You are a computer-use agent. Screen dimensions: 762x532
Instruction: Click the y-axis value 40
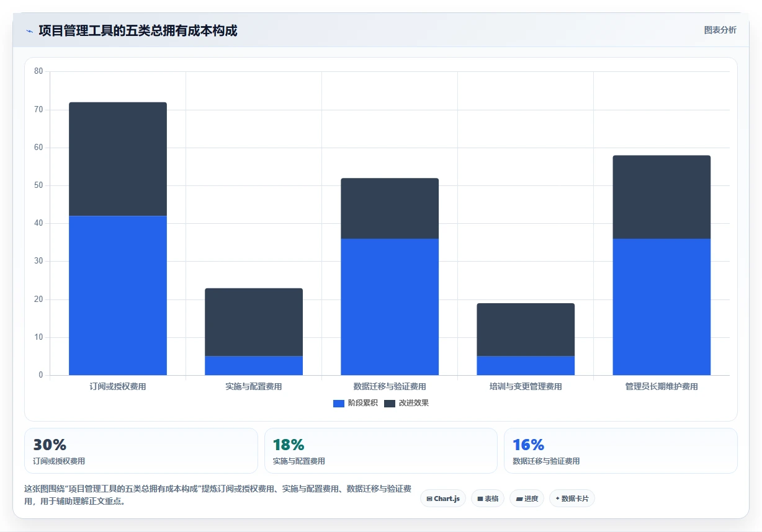coord(38,223)
